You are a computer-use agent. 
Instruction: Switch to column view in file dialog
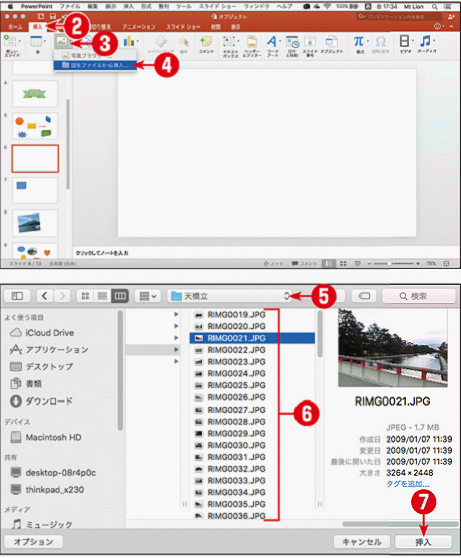click(x=120, y=296)
